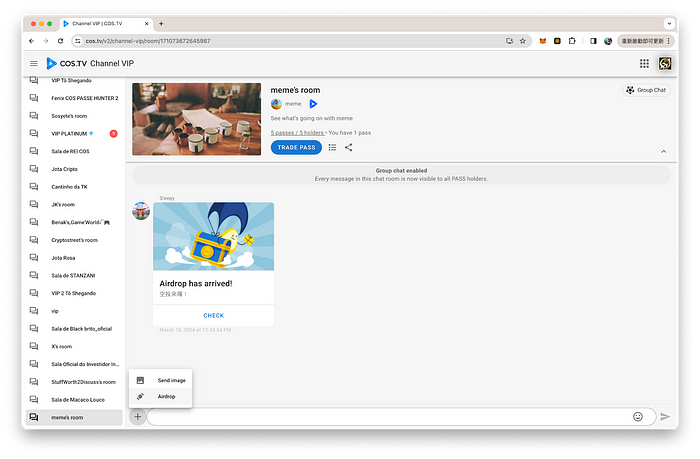The height and width of the screenshot is (459, 700).
Task: Click the TRADE PASS button
Action: (296, 147)
